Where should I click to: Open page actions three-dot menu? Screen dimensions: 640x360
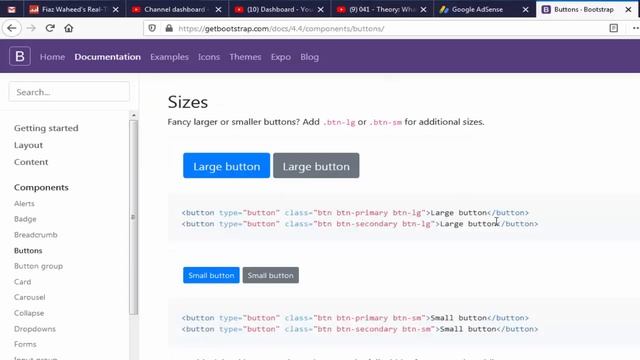(x=636, y=28)
